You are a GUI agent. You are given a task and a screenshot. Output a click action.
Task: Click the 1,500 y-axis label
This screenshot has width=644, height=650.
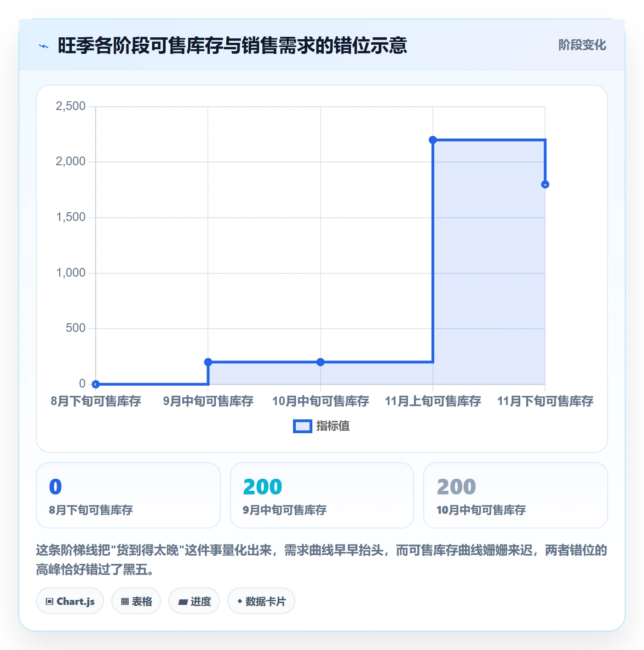point(71,217)
